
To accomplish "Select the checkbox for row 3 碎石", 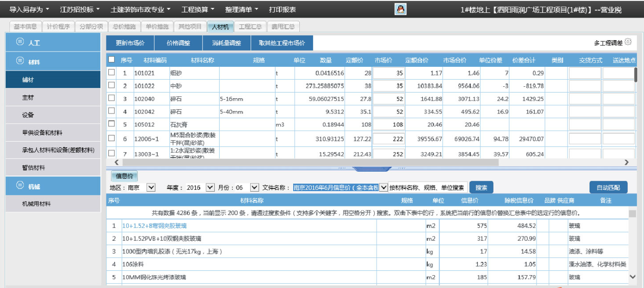I will click(x=112, y=99).
